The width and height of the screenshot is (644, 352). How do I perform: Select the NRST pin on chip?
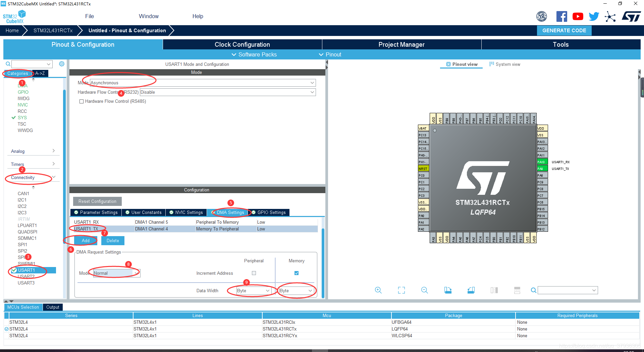[x=423, y=169]
